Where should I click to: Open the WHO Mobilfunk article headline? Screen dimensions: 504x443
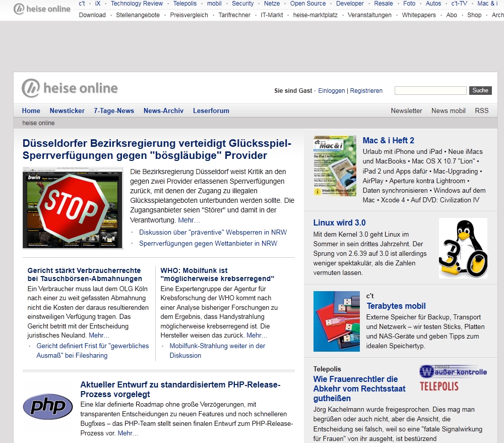pyautogui.click(x=217, y=274)
